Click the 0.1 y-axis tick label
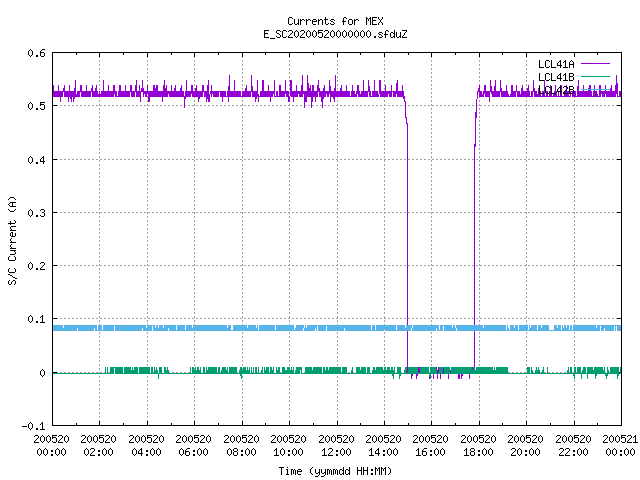 [x=36, y=319]
